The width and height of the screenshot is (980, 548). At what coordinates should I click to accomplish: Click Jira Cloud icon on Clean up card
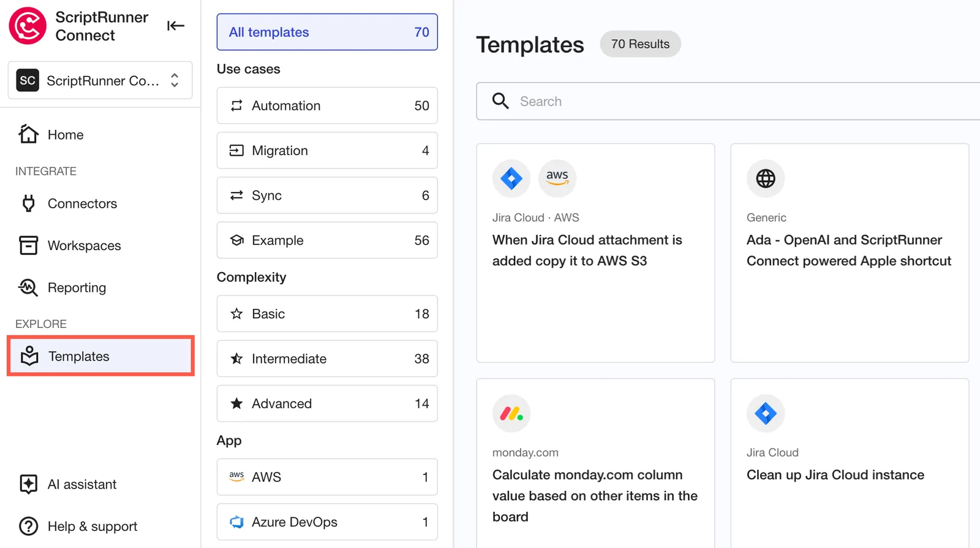(x=766, y=414)
